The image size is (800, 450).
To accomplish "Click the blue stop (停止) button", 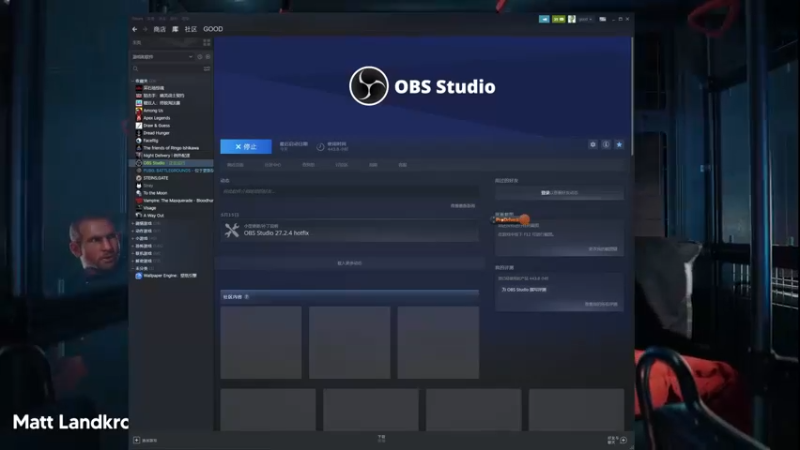I will 246,146.
